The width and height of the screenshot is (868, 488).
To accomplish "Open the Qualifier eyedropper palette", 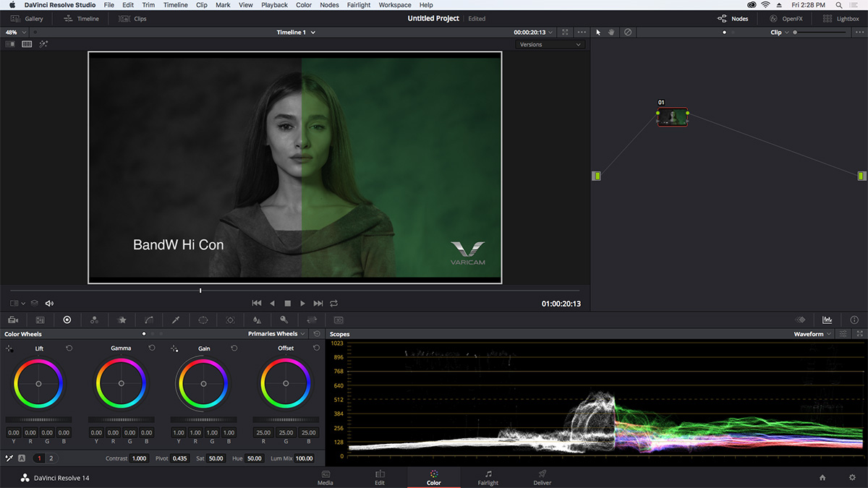I will click(176, 320).
